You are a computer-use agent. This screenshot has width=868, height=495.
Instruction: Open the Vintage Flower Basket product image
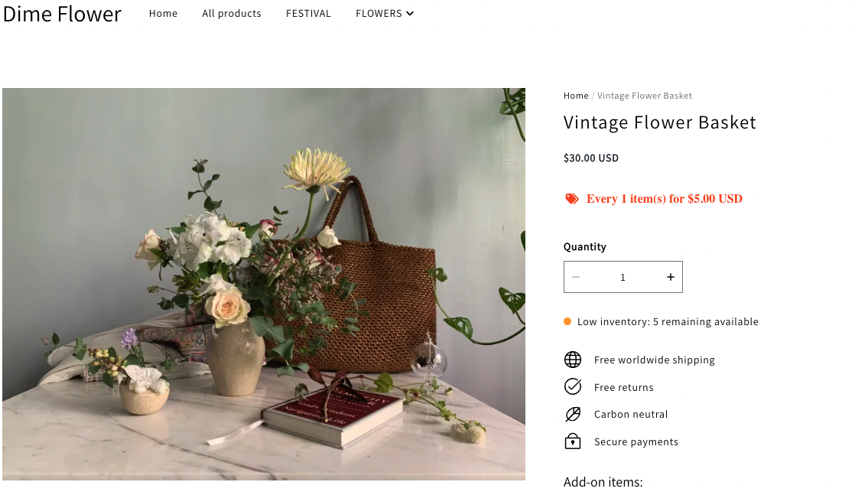(x=264, y=284)
